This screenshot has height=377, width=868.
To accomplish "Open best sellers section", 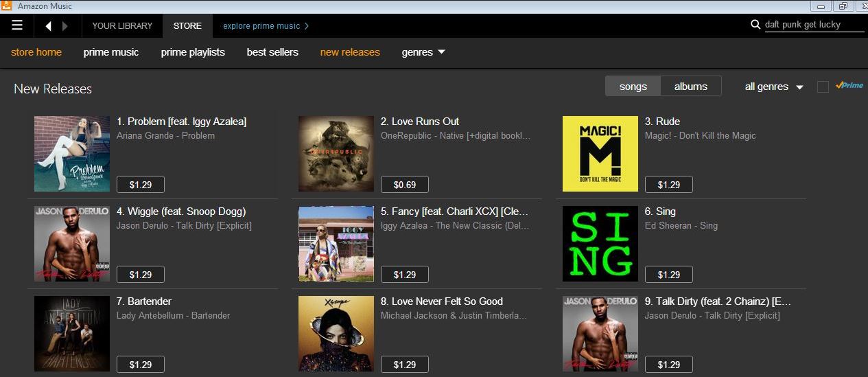I will (272, 52).
